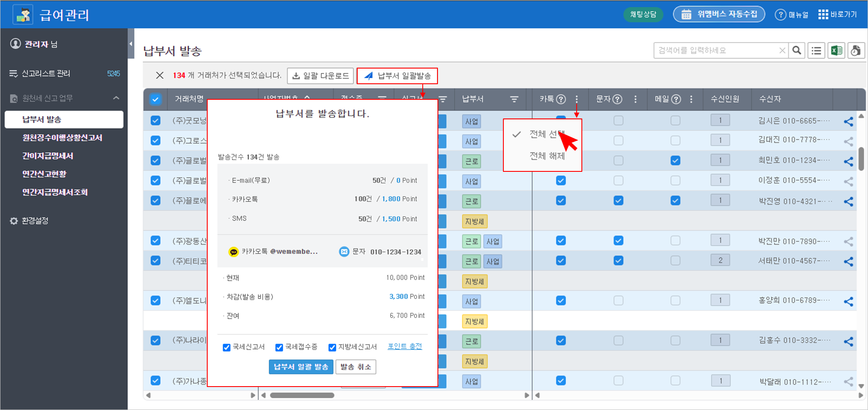Screen dimensions: 868x410
Task: Click the share icon in the 김시은 row
Action: [x=848, y=121]
